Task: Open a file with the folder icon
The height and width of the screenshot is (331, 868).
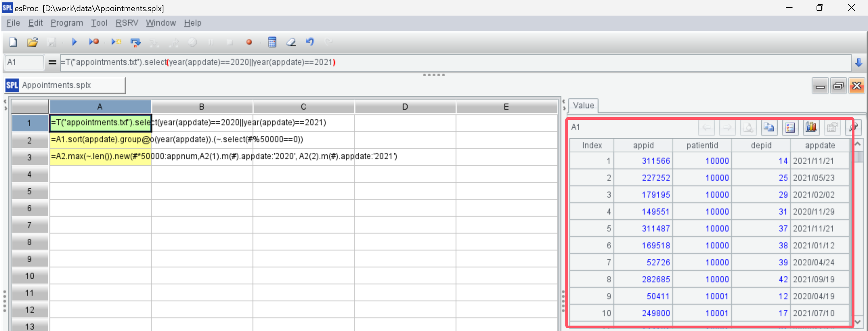Action: coord(32,42)
